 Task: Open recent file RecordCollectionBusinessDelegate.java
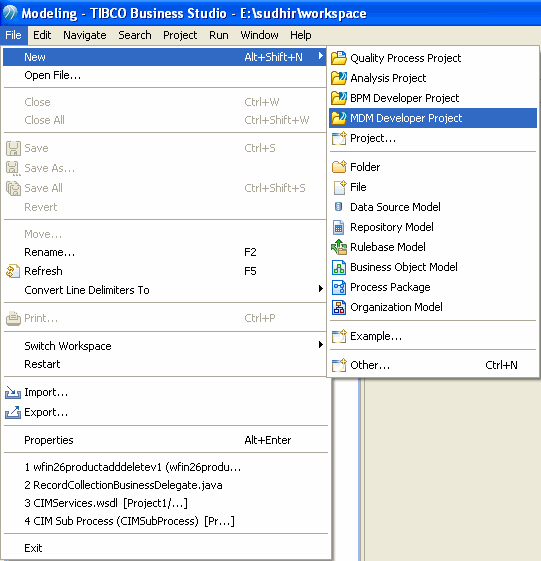pos(123,485)
